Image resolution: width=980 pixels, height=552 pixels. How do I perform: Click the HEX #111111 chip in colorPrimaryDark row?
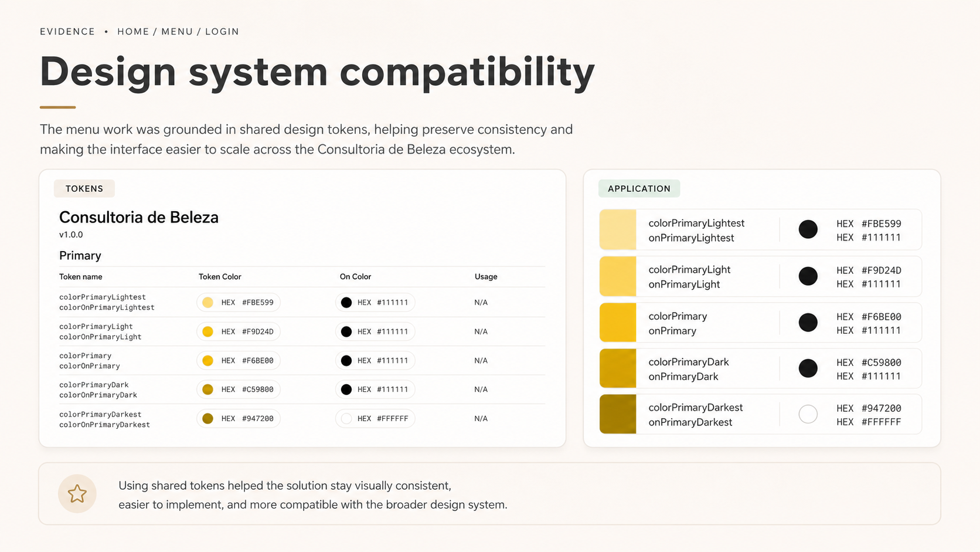375,390
